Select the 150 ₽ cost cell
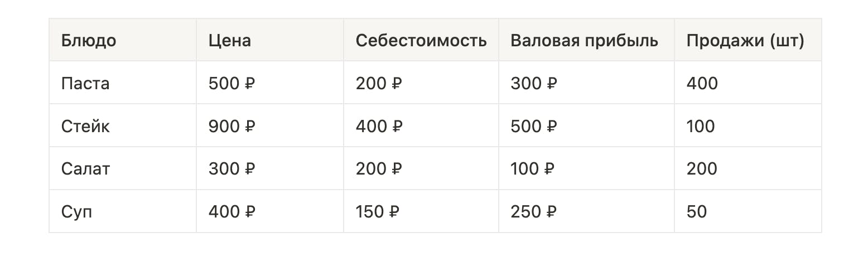The height and width of the screenshot is (261, 868). pos(379,211)
